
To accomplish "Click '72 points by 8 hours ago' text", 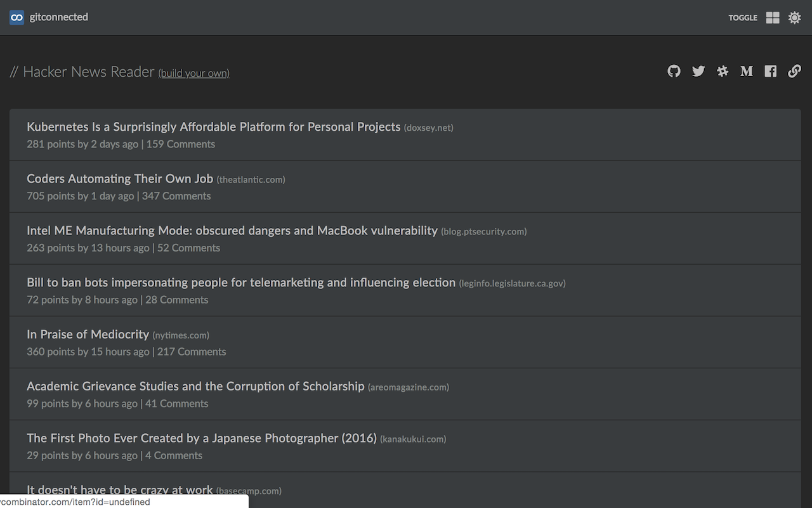I will 82,300.
